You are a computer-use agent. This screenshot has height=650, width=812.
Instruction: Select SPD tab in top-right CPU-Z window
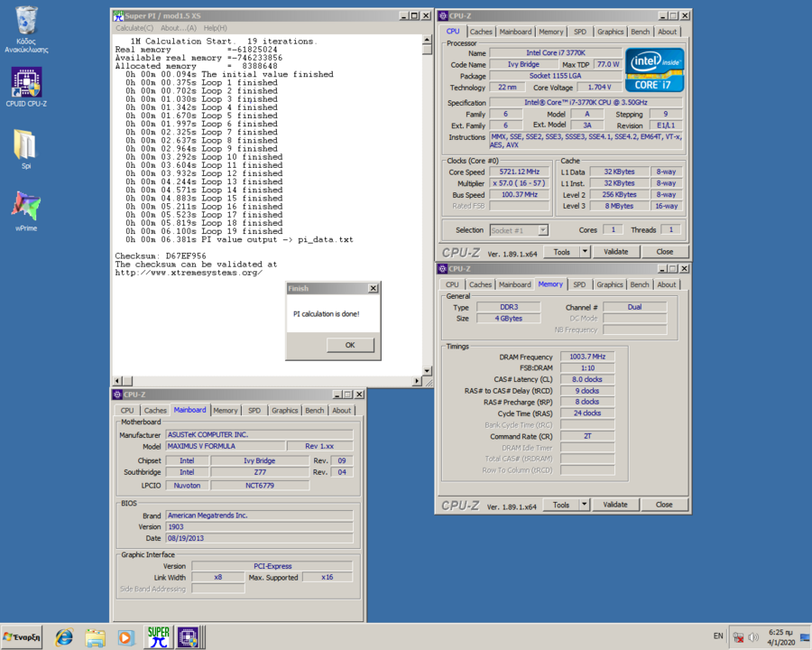pos(580,32)
